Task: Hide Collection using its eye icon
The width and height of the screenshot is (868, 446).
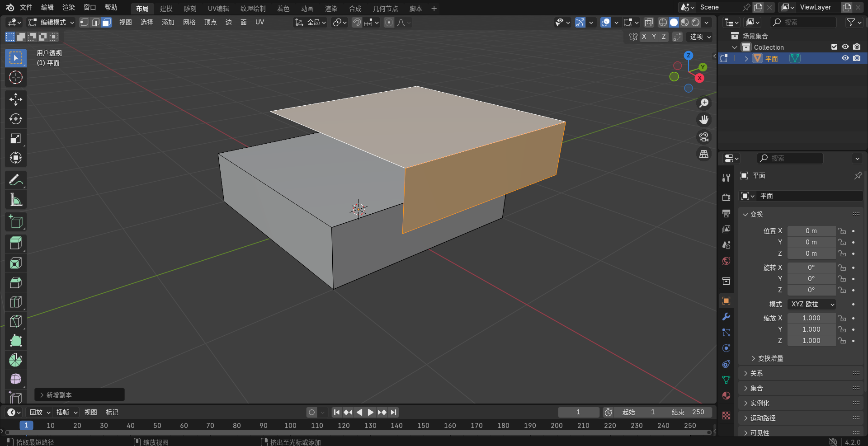Action: coord(845,47)
